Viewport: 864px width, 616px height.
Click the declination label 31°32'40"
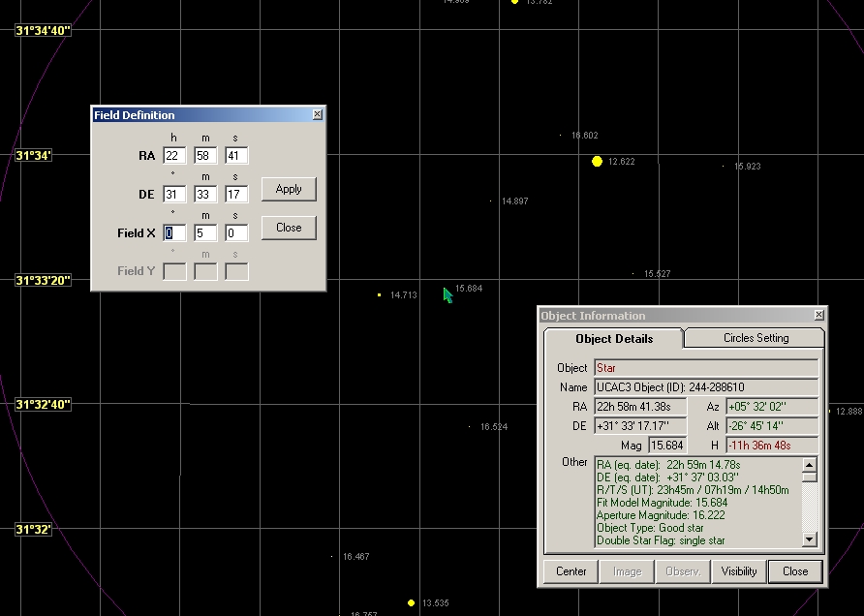(44, 405)
